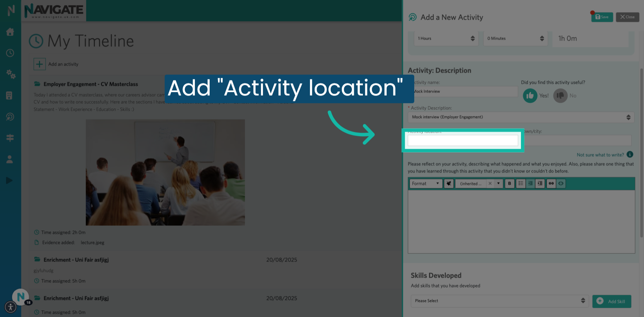This screenshot has width=644, height=317.
Task: Open the Format dropdown in the editor
Action: point(425,183)
